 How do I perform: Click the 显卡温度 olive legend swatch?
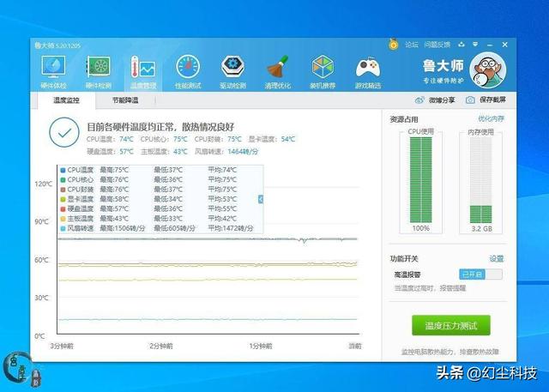(x=63, y=200)
